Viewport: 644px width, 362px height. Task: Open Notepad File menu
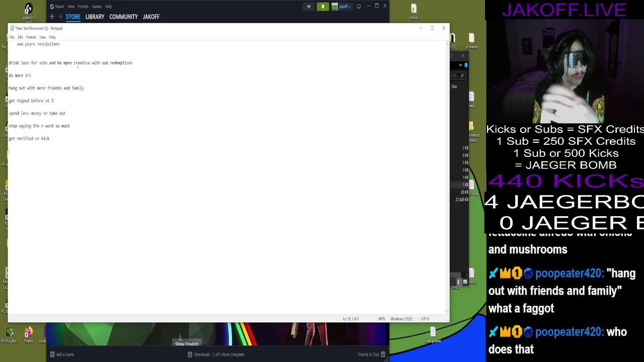(x=12, y=37)
